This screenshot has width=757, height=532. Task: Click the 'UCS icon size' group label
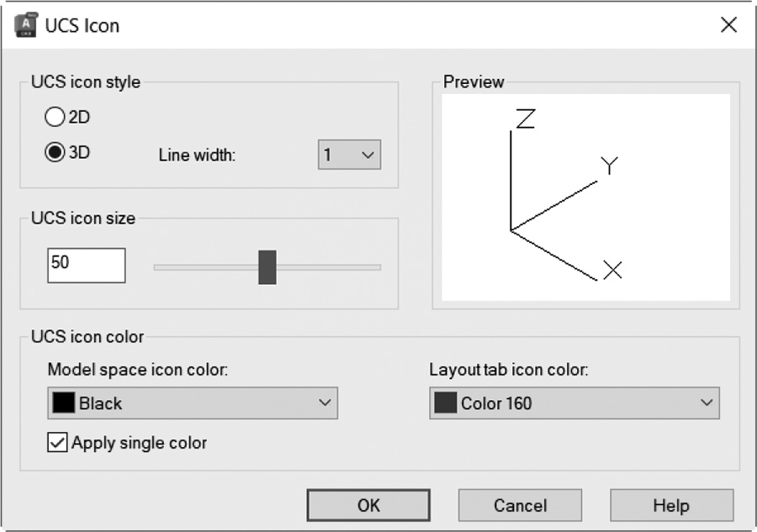[83, 218]
